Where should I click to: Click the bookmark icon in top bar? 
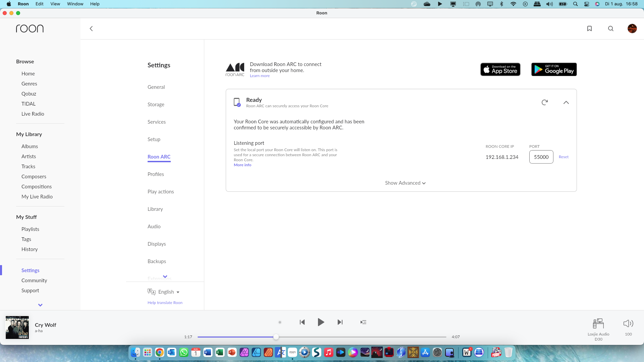[589, 28]
